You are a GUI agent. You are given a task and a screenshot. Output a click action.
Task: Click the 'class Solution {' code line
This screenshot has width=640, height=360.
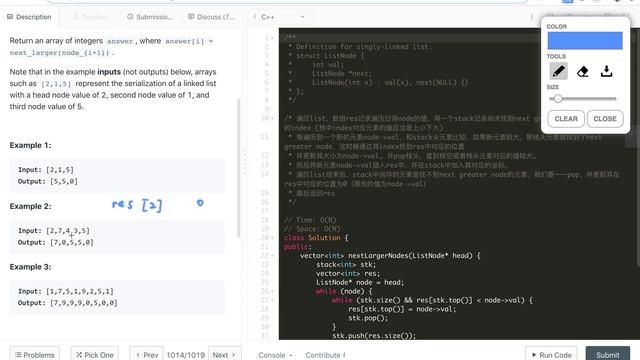[316, 238]
